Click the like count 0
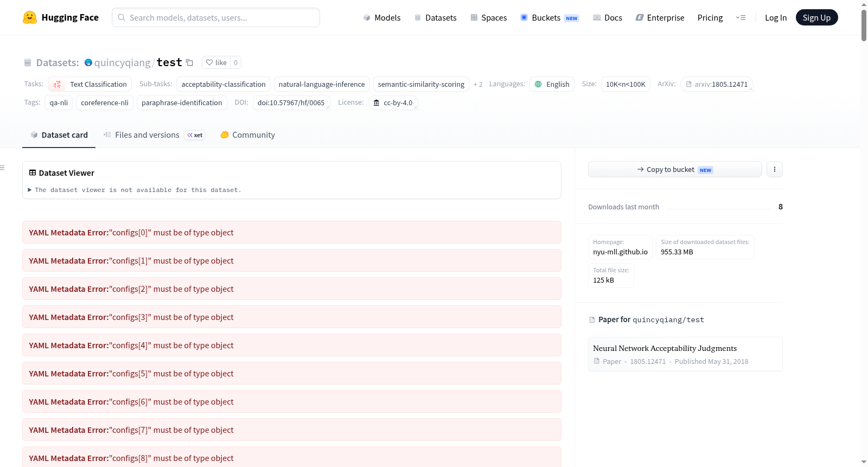Viewport: 868px width, 467px height. (x=235, y=62)
